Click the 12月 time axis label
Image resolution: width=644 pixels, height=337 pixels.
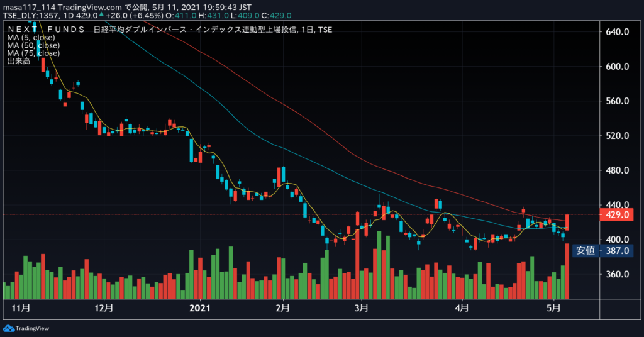click(x=104, y=308)
